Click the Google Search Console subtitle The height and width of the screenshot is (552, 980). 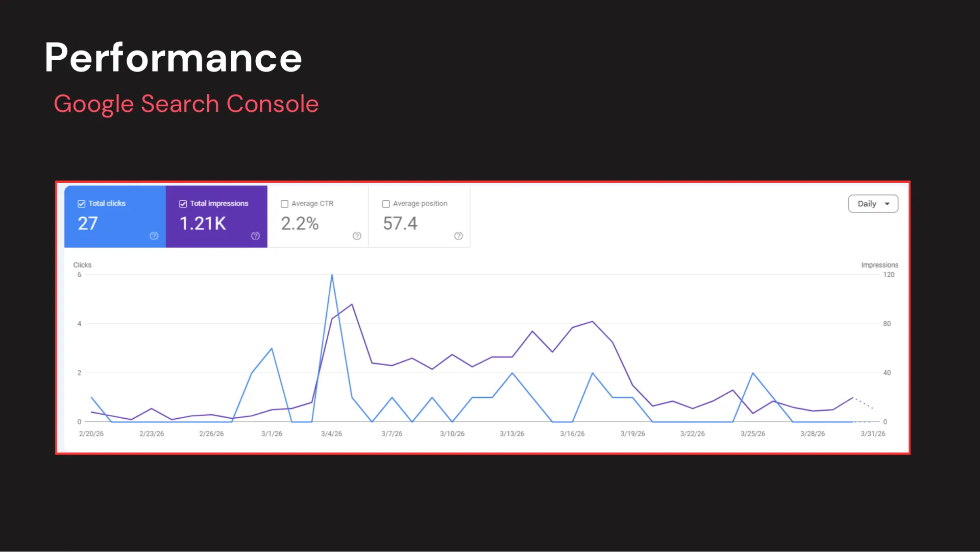186,104
